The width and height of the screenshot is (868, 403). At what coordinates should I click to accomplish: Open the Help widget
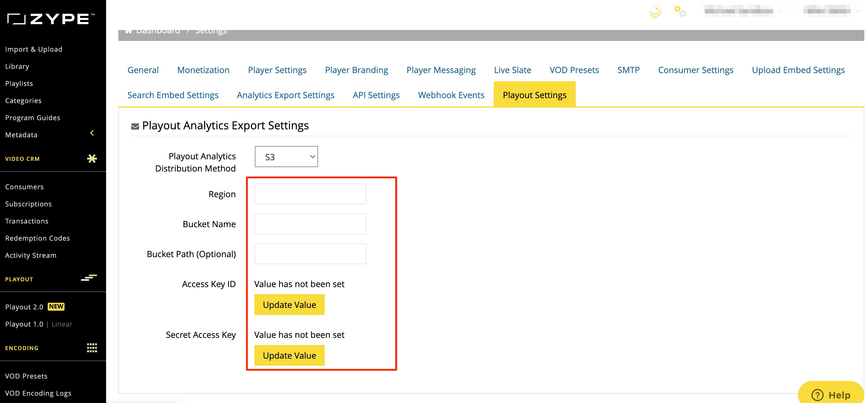coord(831,393)
